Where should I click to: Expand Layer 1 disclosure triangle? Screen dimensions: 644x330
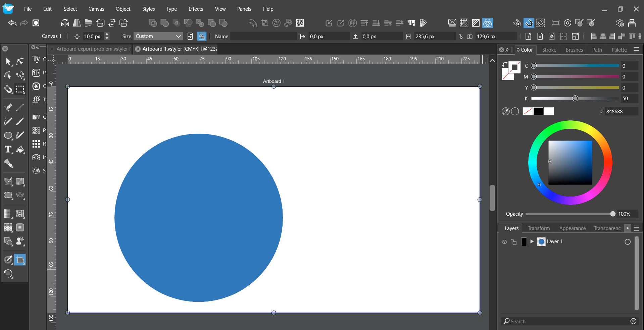pos(532,241)
